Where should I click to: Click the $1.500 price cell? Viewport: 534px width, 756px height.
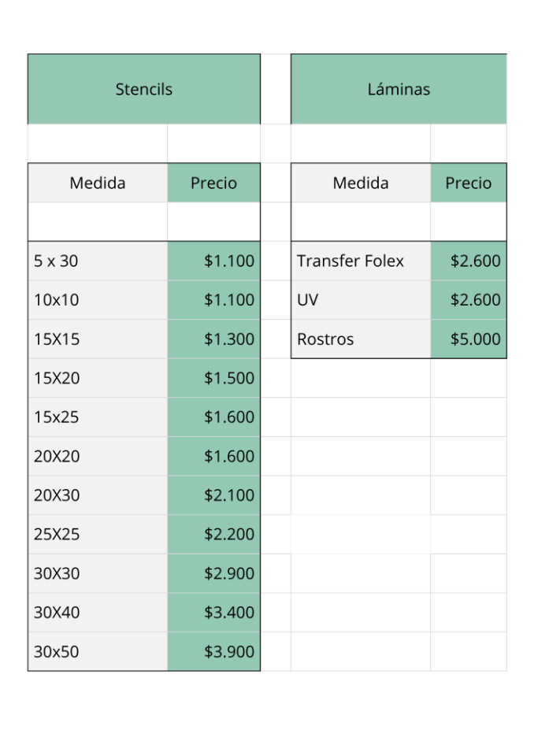tap(213, 378)
